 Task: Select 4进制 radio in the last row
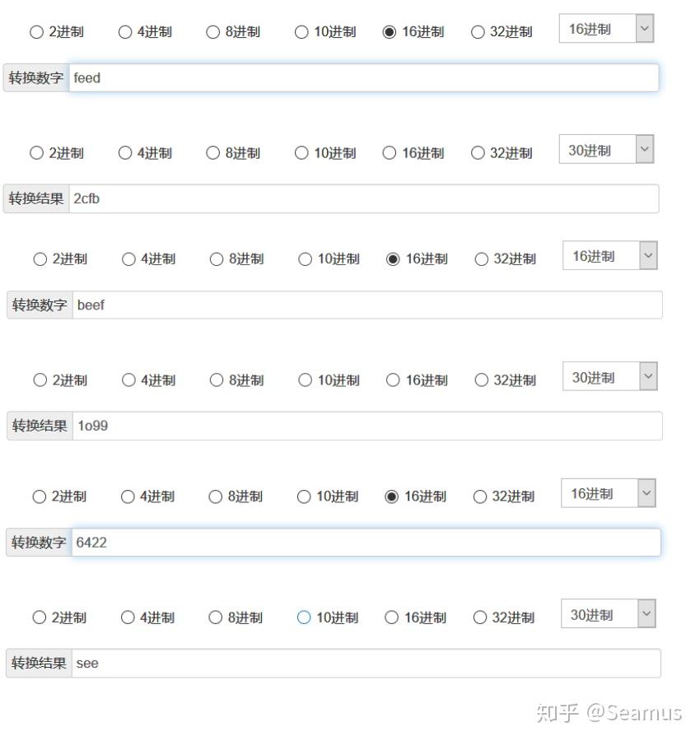tap(126, 617)
